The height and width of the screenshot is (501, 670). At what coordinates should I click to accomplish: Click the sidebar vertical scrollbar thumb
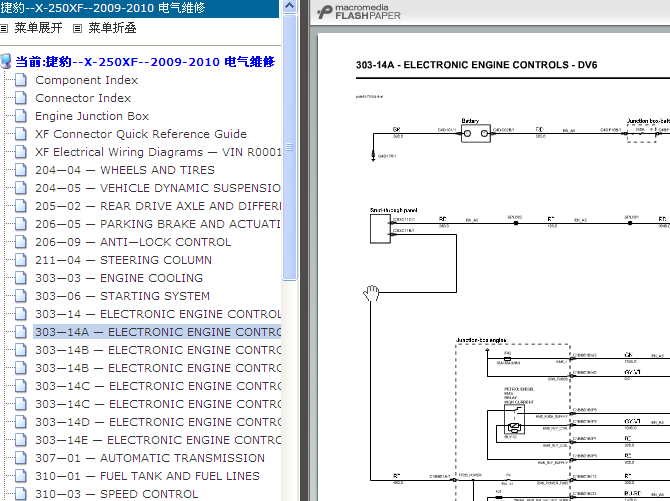[x=289, y=147]
